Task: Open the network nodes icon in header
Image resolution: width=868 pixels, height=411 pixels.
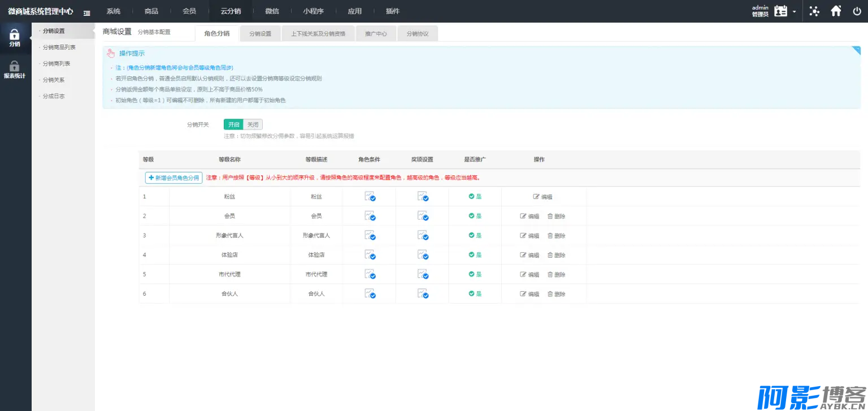Action: point(814,11)
